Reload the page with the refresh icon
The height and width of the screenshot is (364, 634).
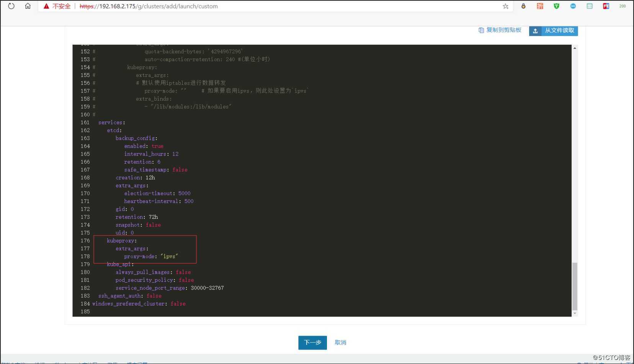click(11, 6)
